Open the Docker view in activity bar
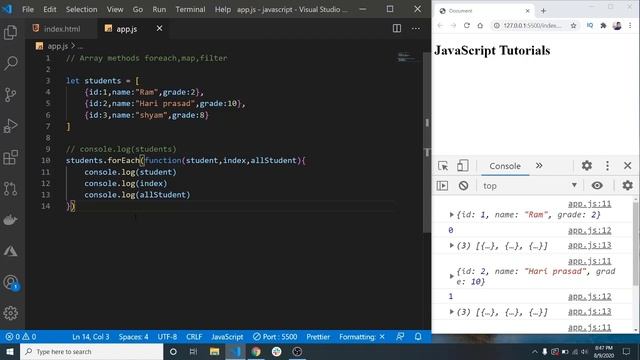640x360 pixels. 11,220
